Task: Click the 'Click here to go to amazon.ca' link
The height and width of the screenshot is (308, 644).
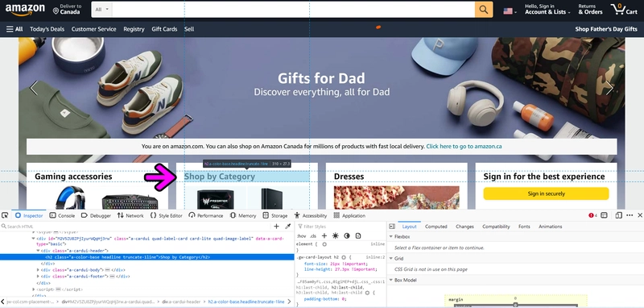Action: coord(464,147)
